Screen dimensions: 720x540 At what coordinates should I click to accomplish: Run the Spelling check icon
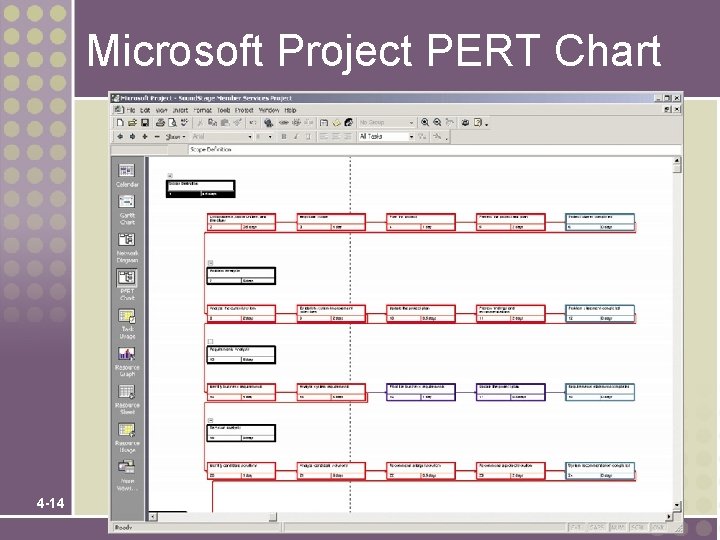point(184,123)
